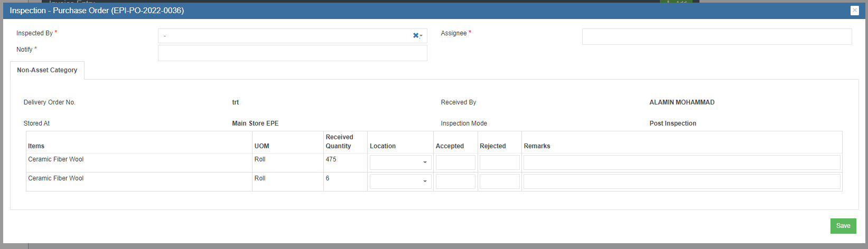Screen dimensions: 868x249
Task: Clear the Inspected By selection with the x icon
Action: pyautogui.click(x=415, y=35)
